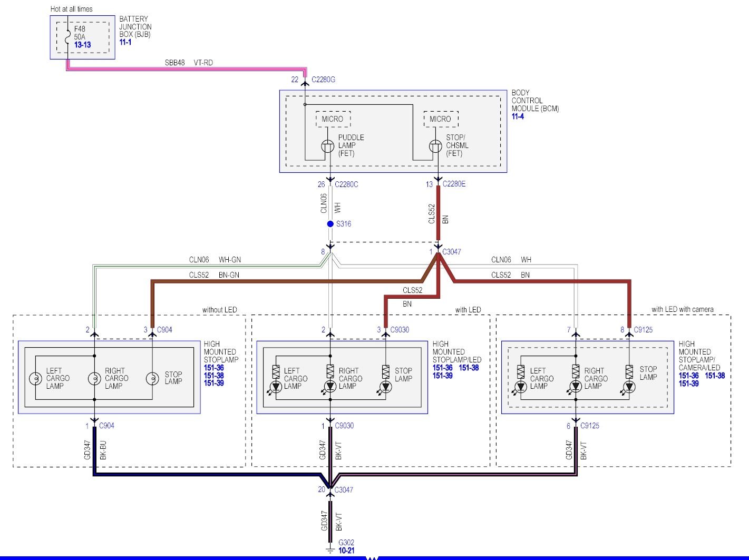Screen dimensions: 749x560
Task: Select the SBB48 VT-RD wire label
Action: click(x=189, y=63)
